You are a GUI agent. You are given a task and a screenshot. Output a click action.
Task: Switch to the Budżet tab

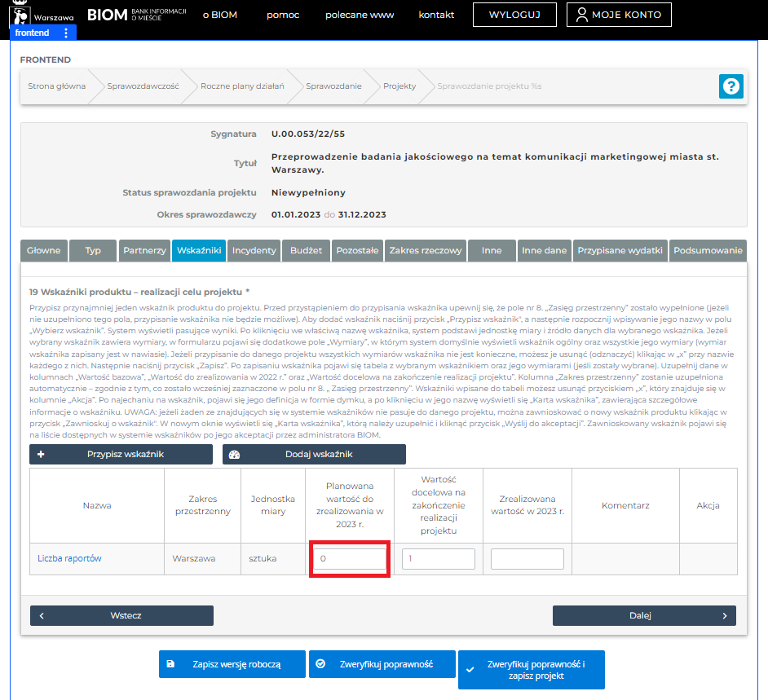[x=306, y=250]
